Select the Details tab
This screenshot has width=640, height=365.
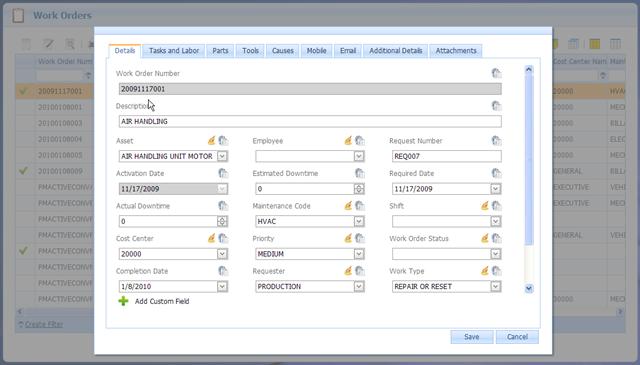pyautogui.click(x=125, y=51)
